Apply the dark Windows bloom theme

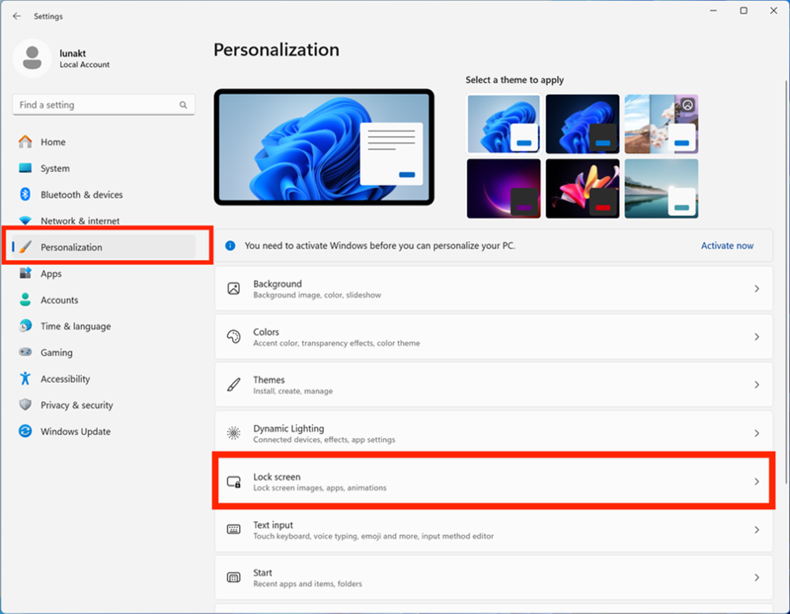coord(582,124)
